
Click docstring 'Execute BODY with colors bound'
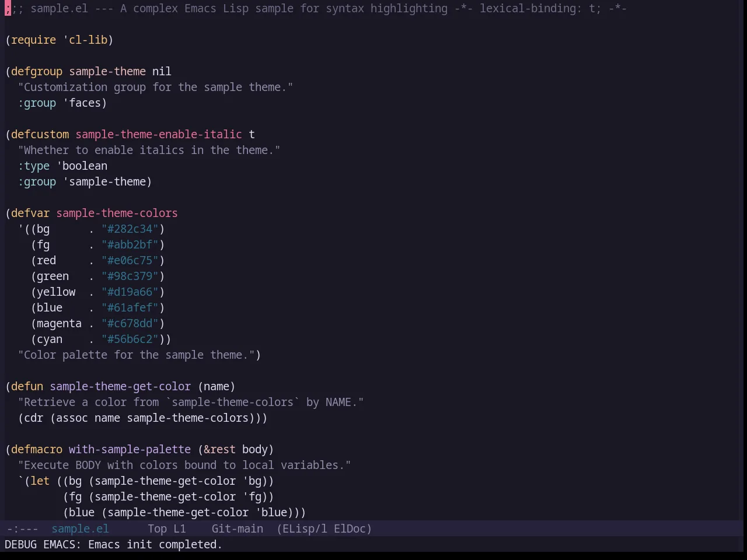(184, 465)
